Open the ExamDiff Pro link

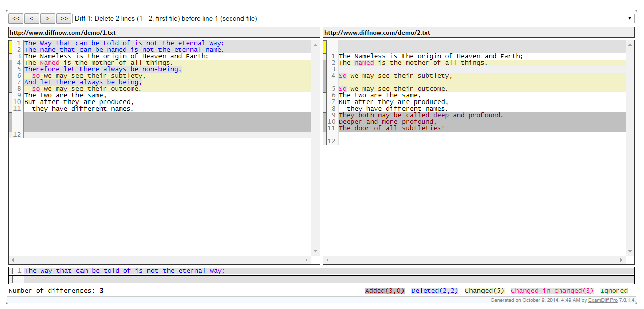pos(603,300)
